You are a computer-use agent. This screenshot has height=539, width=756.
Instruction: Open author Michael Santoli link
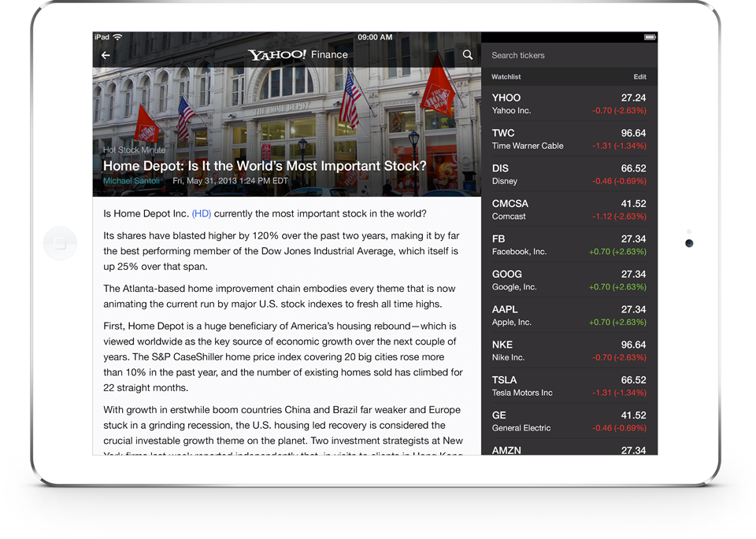pos(132,181)
